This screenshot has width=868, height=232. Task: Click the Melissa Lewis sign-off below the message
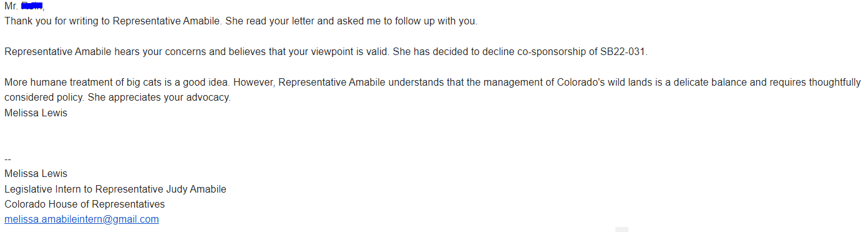point(36,113)
